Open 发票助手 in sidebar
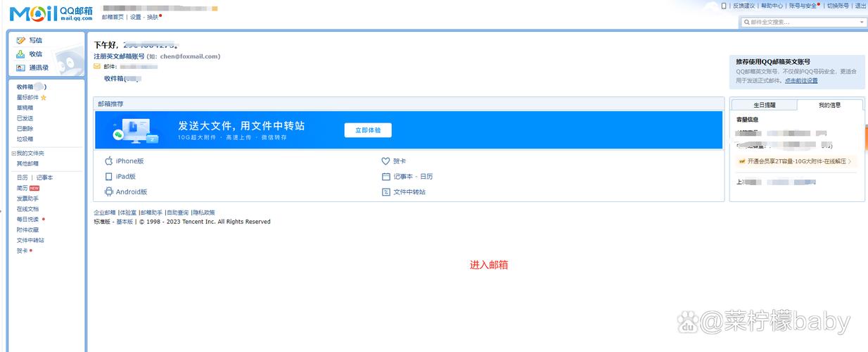Screen dimensions: 868x352 (27, 199)
